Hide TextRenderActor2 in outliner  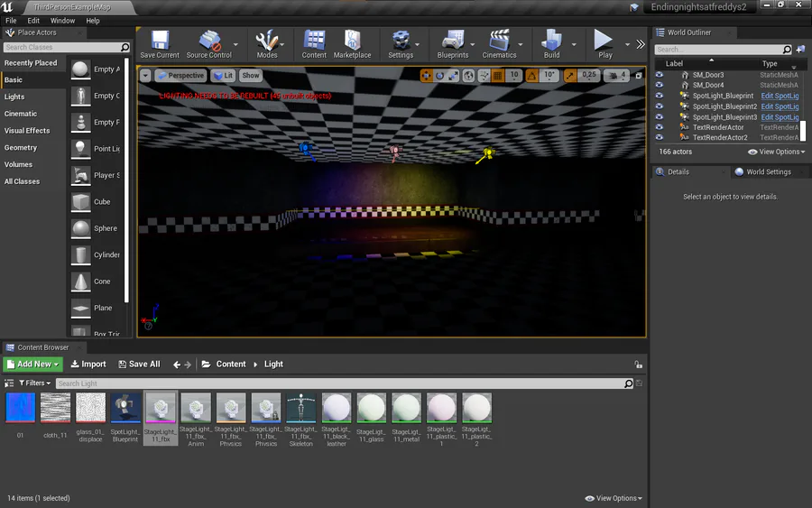(x=659, y=137)
